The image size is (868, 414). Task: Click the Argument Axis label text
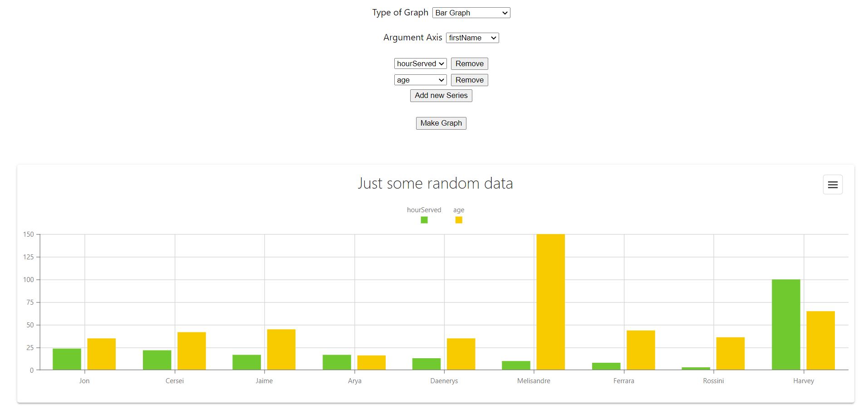tap(413, 38)
